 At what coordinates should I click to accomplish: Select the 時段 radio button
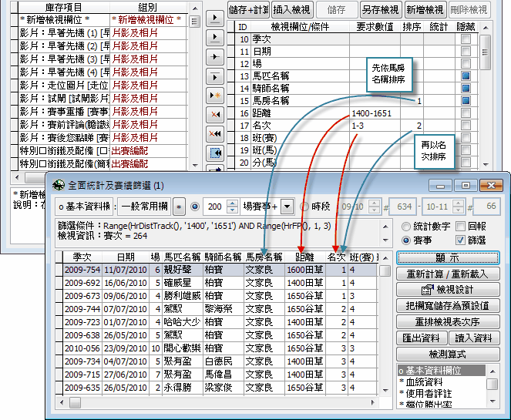click(304, 207)
